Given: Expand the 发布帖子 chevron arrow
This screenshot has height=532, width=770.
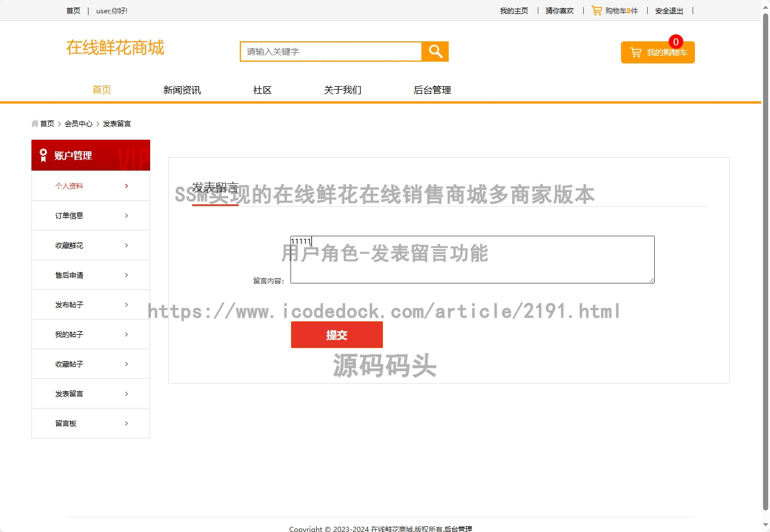Looking at the screenshot, I should click(x=126, y=304).
